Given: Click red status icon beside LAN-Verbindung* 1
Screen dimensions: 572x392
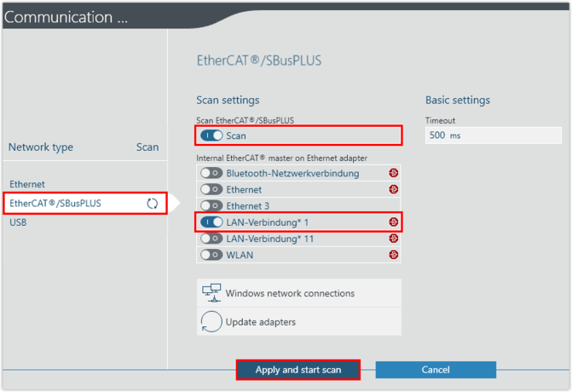Looking at the screenshot, I should [x=393, y=222].
